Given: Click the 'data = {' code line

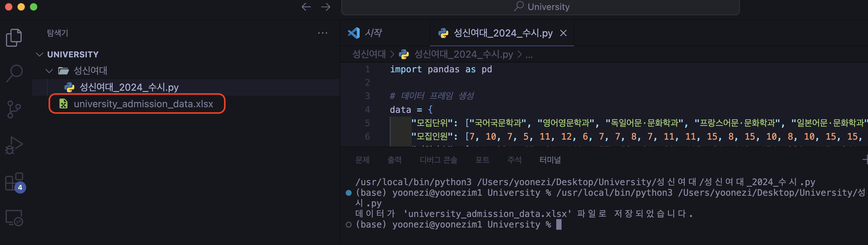Looking at the screenshot, I should click(411, 110).
